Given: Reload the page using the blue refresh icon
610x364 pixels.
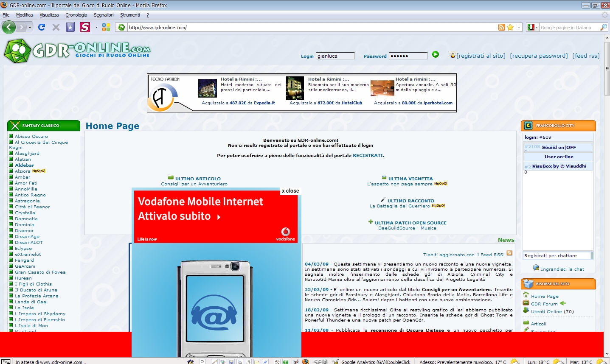Looking at the screenshot, I should point(42,27).
